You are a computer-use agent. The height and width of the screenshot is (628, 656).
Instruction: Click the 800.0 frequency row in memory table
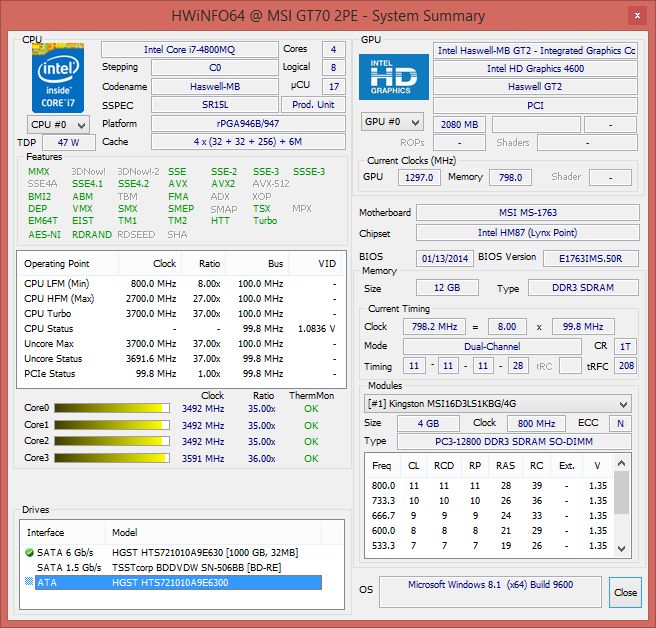click(x=489, y=486)
